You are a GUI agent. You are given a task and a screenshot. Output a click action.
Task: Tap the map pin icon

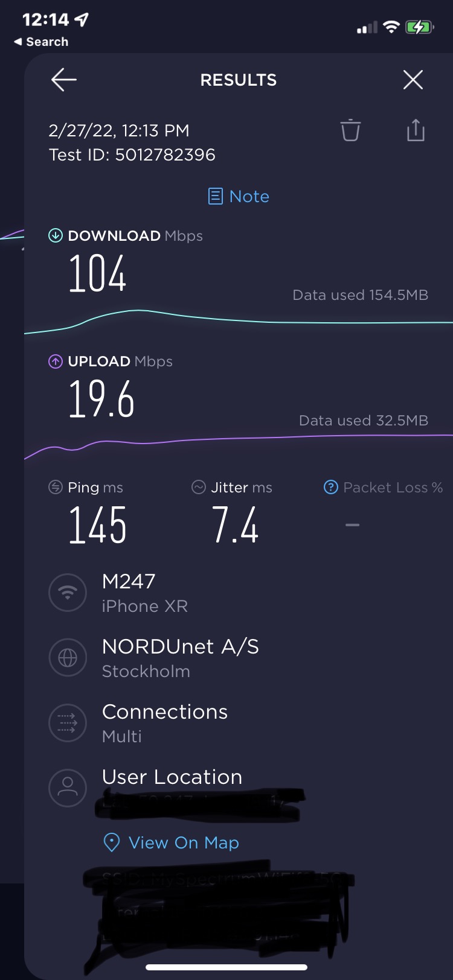[x=112, y=842]
